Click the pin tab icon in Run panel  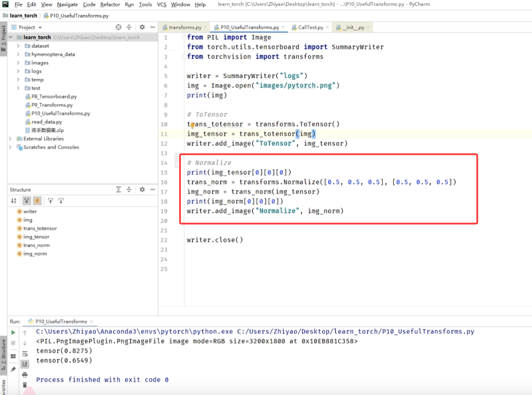pos(13,369)
